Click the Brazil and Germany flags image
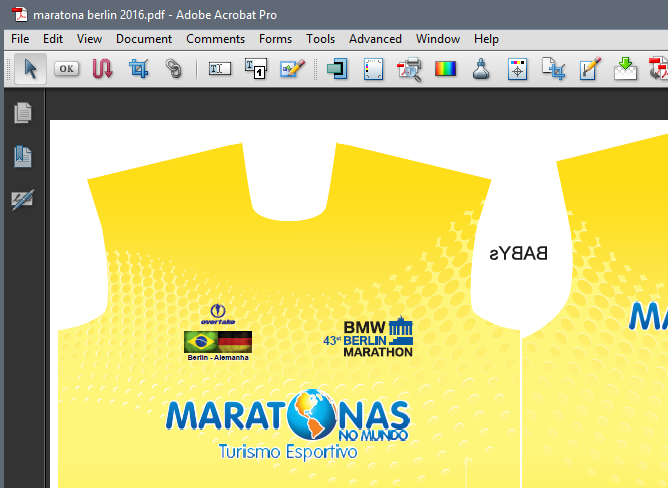This screenshot has height=488, width=668. pyautogui.click(x=218, y=341)
